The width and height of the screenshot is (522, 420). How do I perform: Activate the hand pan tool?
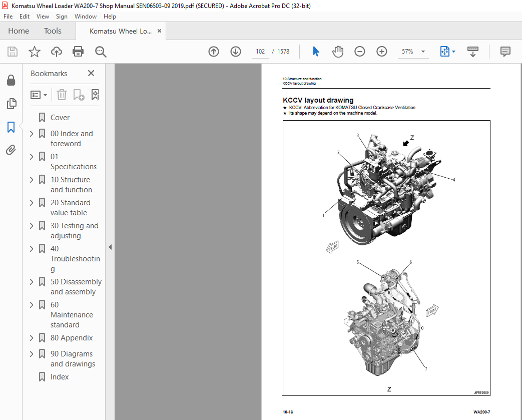pos(337,52)
